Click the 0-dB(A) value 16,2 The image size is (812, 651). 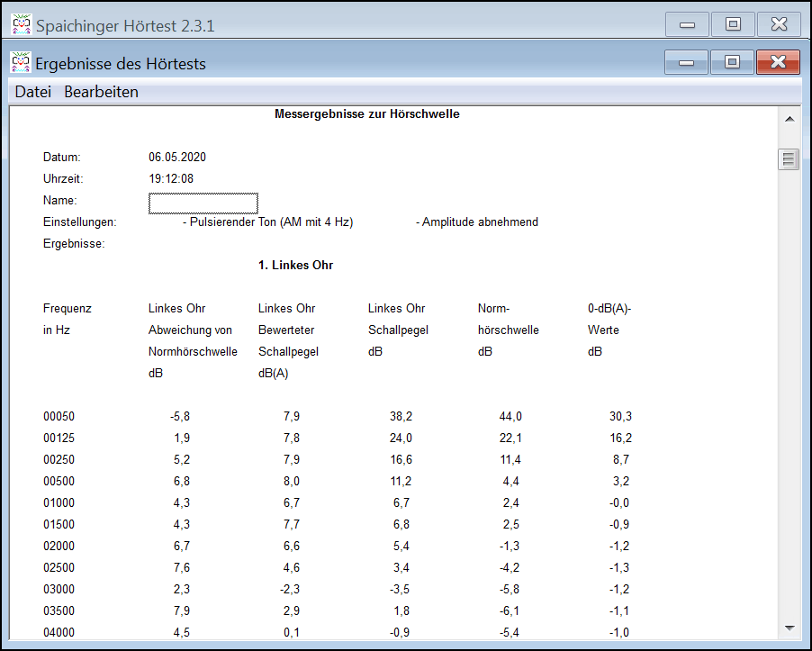[x=620, y=439]
